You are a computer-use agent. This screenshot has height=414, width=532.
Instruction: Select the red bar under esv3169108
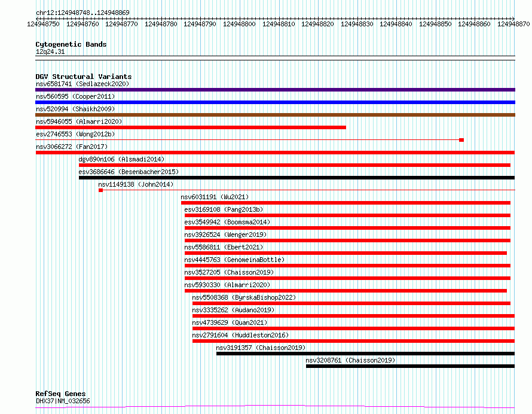347,215
